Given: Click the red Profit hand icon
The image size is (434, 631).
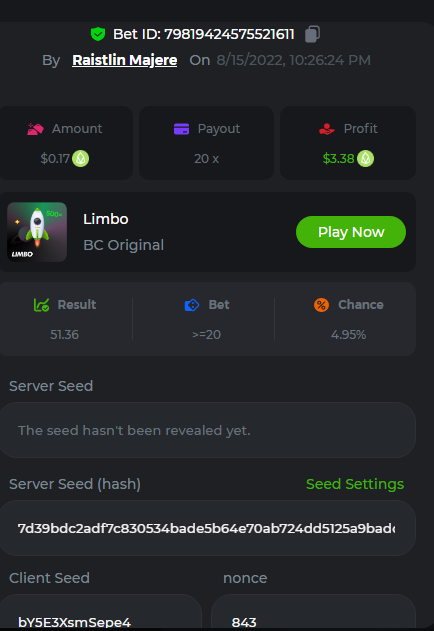Looking at the screenshot, I should point(327,129).
